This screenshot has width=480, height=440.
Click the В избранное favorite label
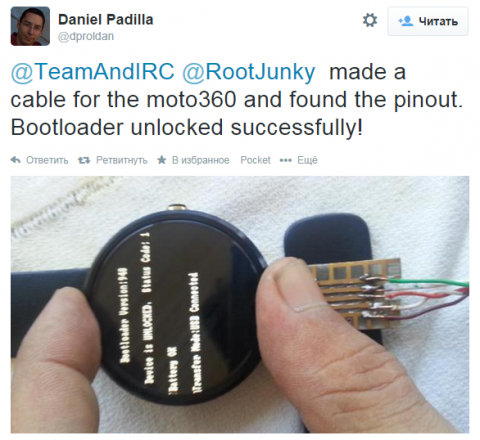pyautogui.click(x=201, y=160)
